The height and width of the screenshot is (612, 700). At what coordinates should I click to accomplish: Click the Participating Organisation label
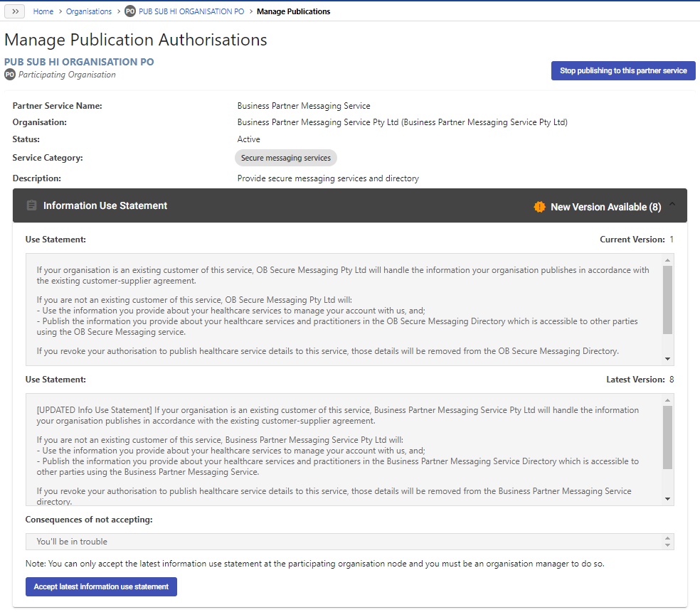point(67,75)
